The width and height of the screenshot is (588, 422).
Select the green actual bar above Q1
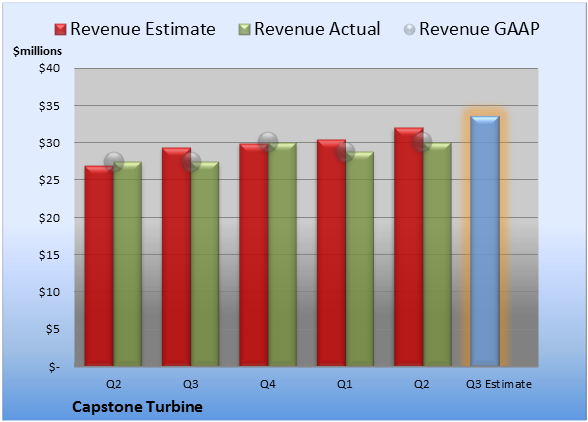pyautogui.click(x=360, y=259)
